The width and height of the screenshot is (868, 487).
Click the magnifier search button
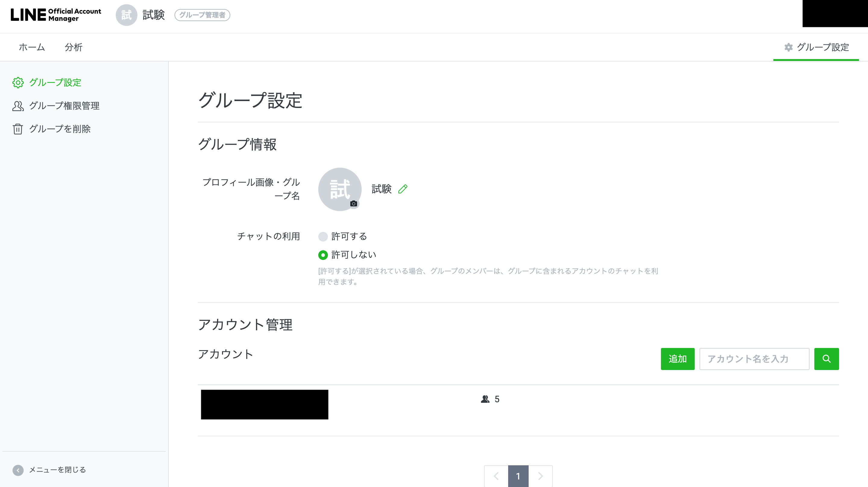coord(826,359)
